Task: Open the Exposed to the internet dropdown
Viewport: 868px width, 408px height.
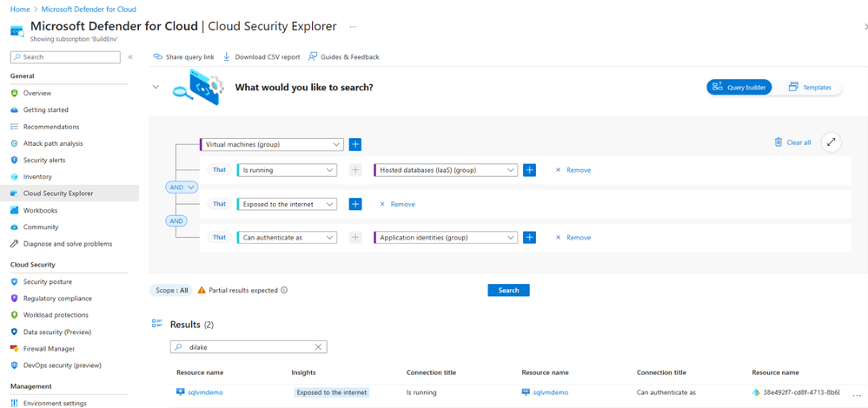Action: [287, 204]
